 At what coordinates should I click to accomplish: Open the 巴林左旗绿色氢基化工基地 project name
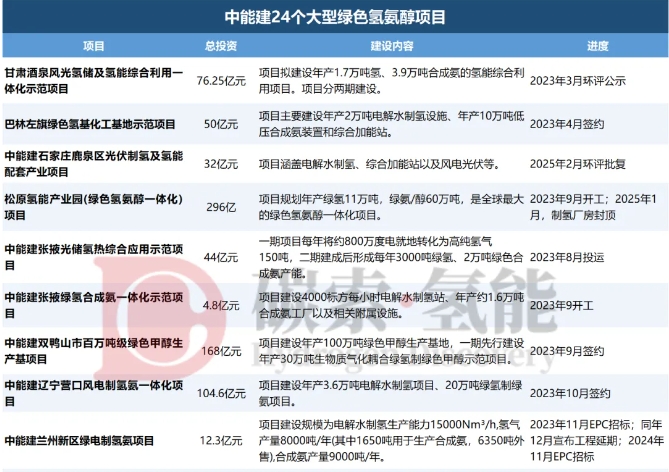(x=90, y=124)
